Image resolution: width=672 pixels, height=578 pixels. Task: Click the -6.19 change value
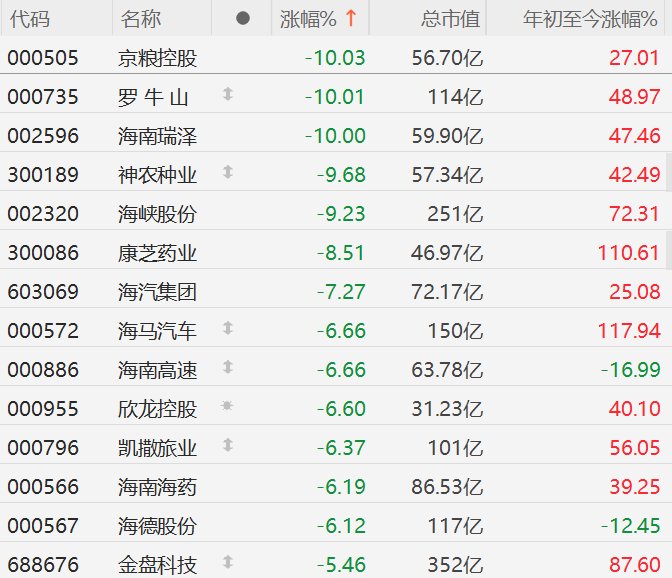click(x=341, y=487)
